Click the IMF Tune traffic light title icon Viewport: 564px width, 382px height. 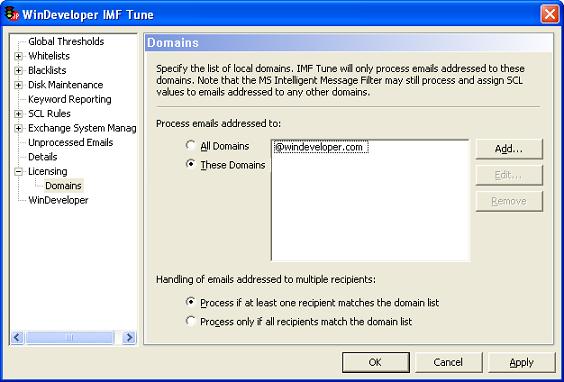coord(12,14)
